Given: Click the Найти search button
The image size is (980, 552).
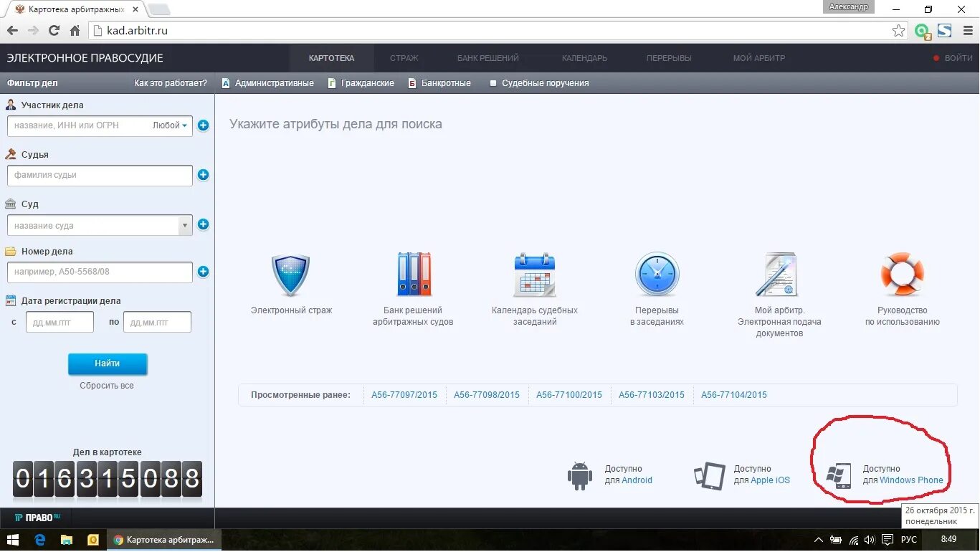Looking at the screenshot, I should click(108, 363).
